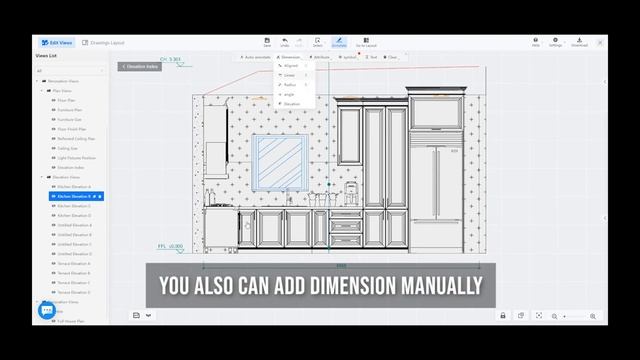The image size is (640, 360).
Task: Click the zoom out magnifier icon
Action: point(554,316)
